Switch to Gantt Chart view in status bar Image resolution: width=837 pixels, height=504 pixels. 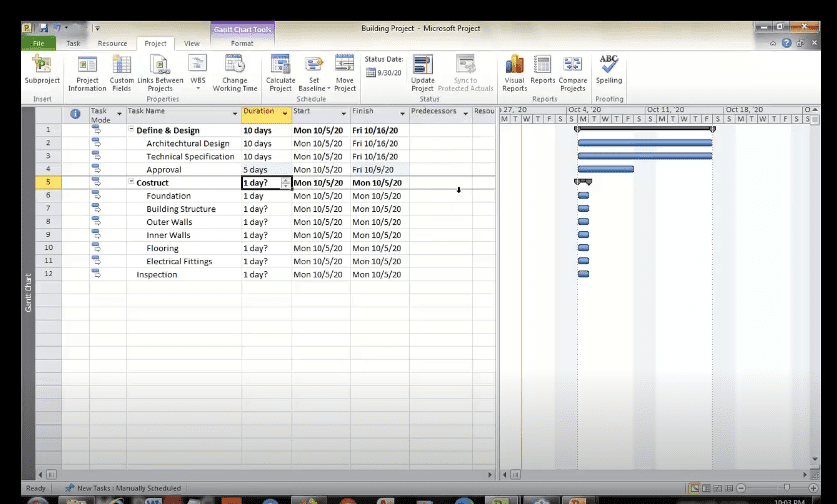point(694,488)
